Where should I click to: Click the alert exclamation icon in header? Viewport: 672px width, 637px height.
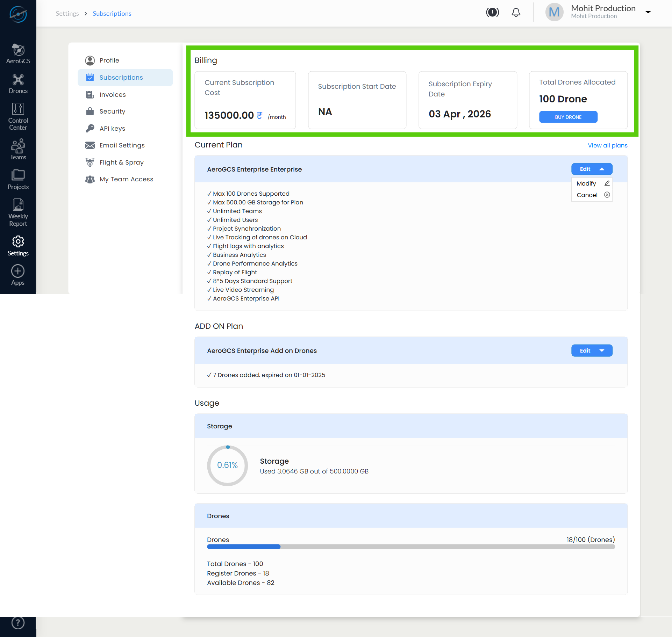click(x=492, y=13)
